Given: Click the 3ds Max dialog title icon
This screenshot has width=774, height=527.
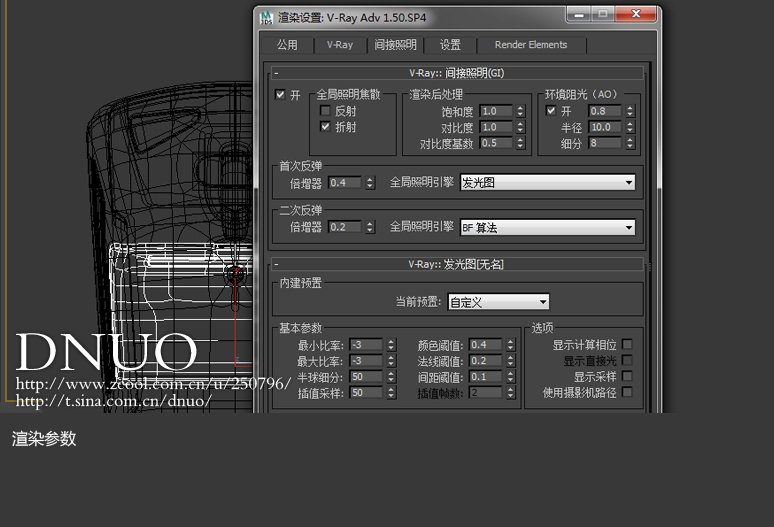Looking at the screenshot, I should [x=266, y=18].
